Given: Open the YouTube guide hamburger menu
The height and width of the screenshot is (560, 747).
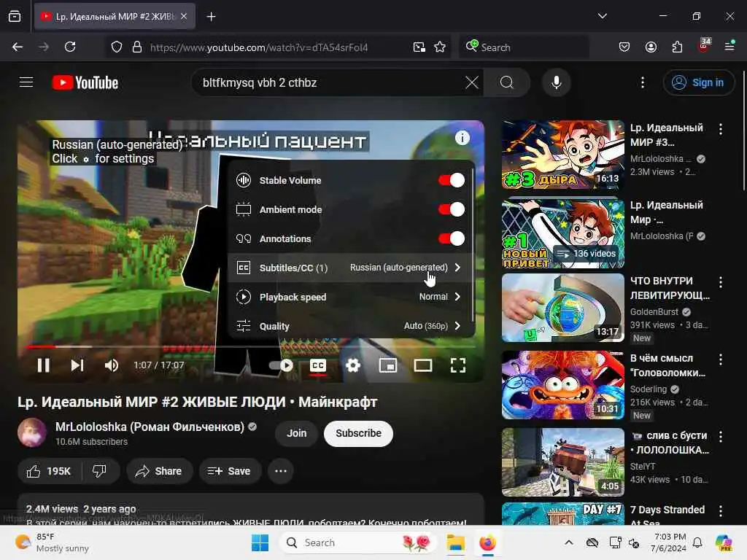Looking at the screenshot, I should pos(26,82).
